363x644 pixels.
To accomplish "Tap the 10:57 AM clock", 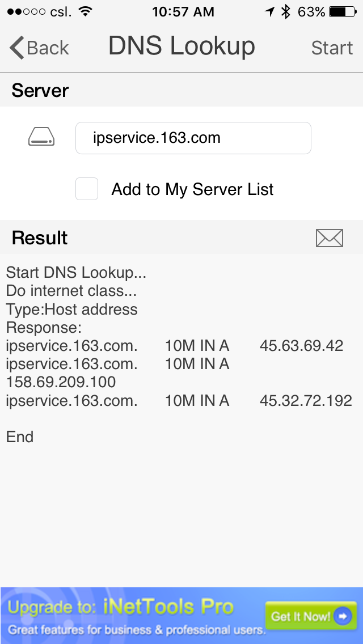I will [x=183, y=11].
